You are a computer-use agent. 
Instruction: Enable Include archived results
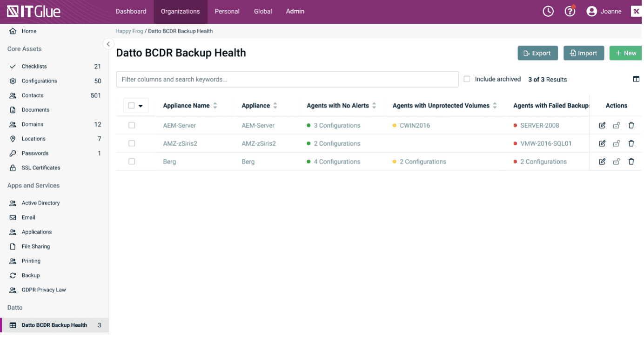[467, 79]
